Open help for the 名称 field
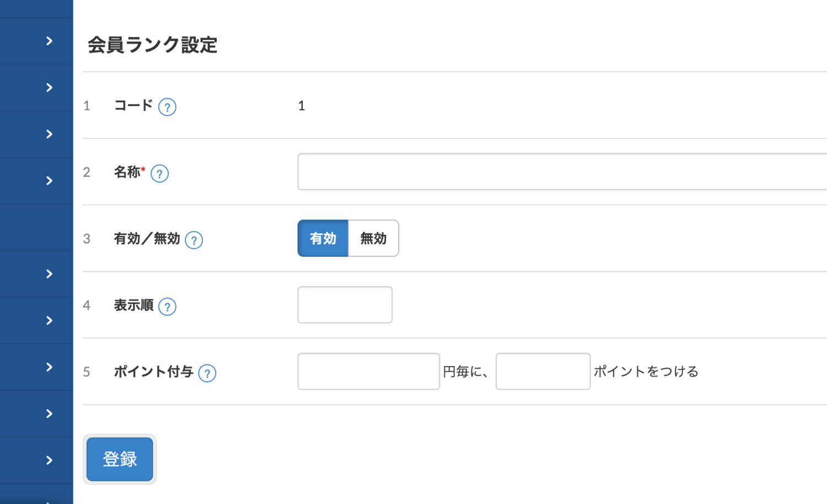 click(160, 174)
